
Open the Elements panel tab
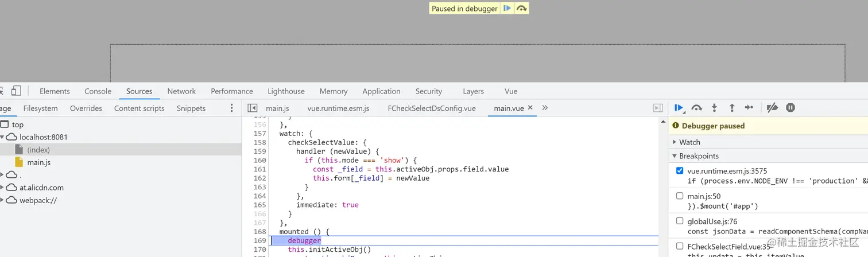coord(55,91)
